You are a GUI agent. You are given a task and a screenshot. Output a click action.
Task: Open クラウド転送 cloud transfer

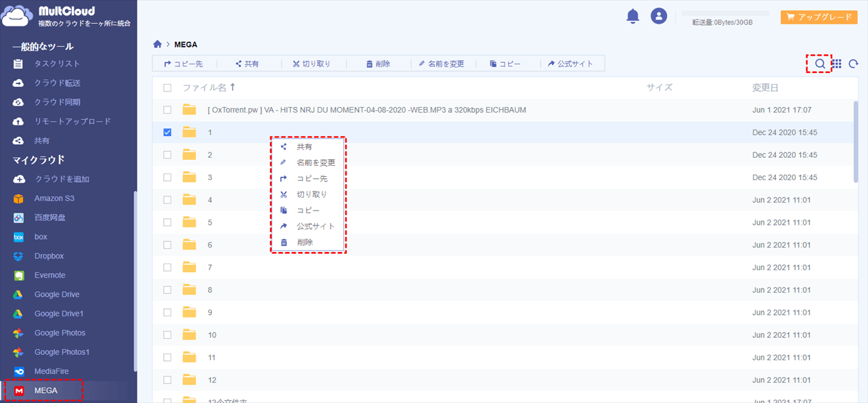[x=57, y=83]
